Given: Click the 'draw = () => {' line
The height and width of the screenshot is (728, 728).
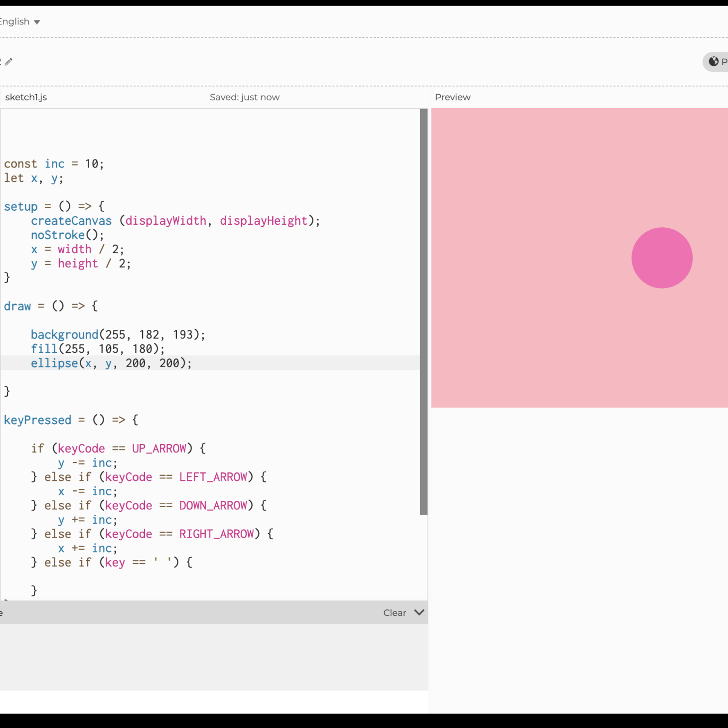Looking at the screenshot, I should 50,306.
